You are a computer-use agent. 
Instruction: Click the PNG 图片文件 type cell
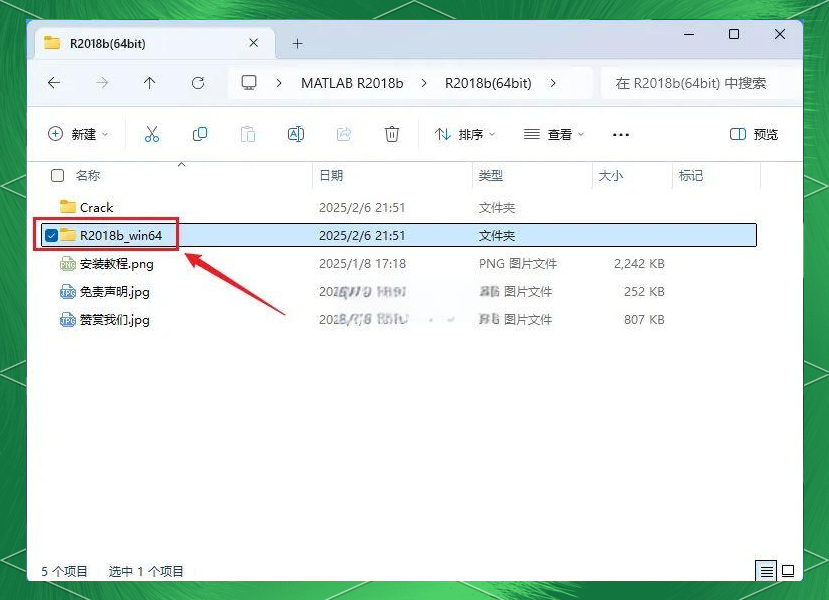coord(518,263)
